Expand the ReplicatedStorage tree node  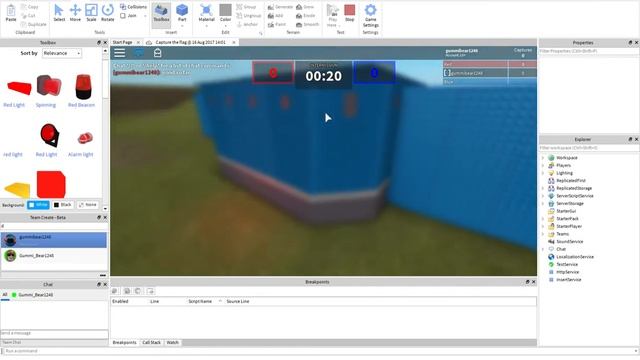[543, 188]
